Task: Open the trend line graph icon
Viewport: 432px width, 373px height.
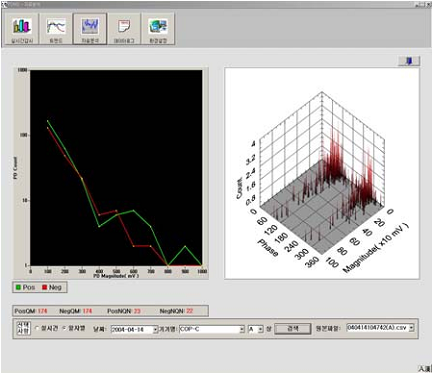Action: click(x=56, y=29)
